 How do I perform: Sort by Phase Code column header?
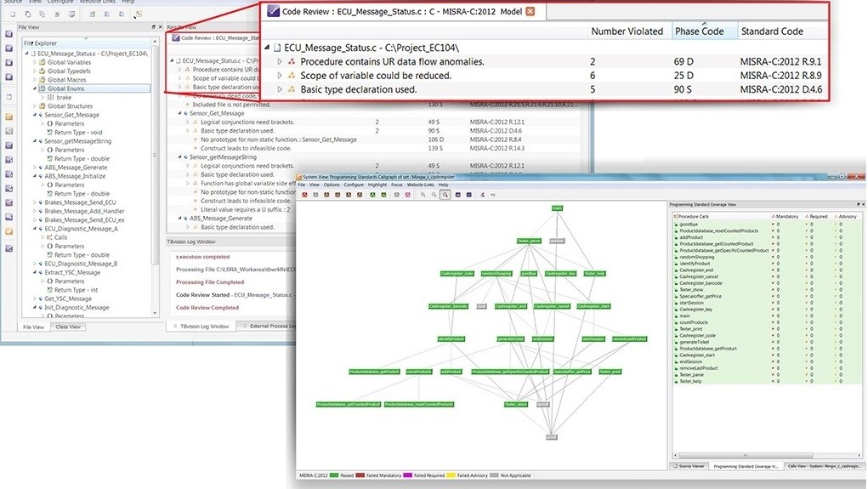700,31
